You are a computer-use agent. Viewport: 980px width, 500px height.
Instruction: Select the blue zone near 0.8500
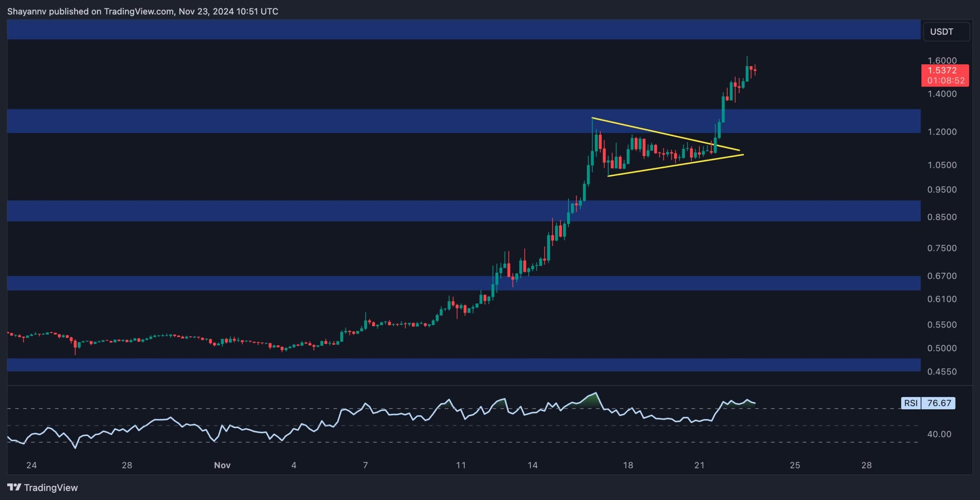pyautogui.click(x=464, y=211)
